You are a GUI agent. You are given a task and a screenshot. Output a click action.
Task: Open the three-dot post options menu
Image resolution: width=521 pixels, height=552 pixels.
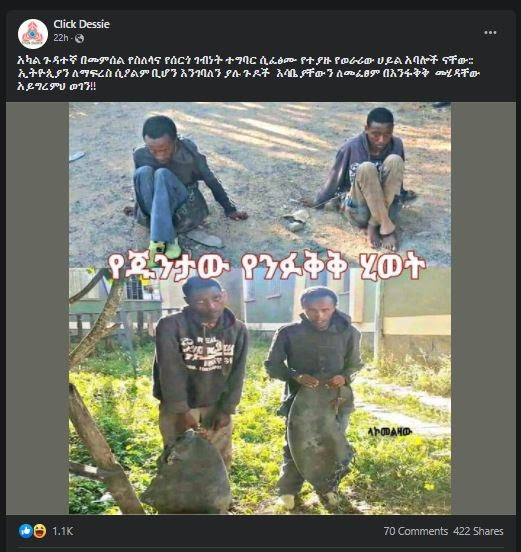(x=490, y=33)
